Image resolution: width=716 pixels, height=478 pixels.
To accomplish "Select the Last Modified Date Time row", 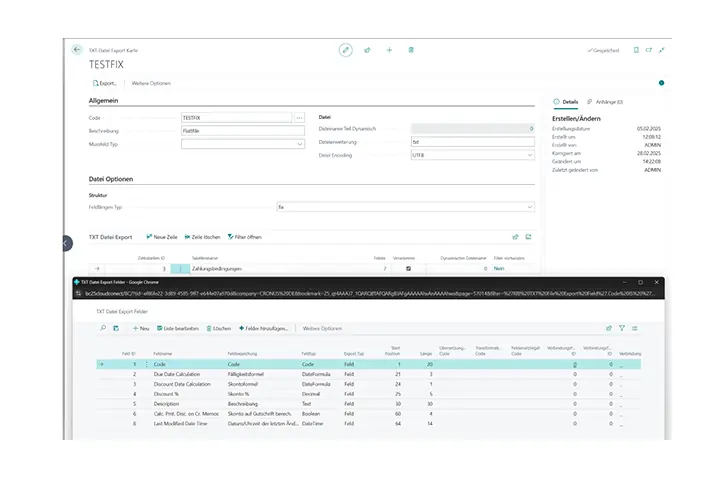I will pos(368,424).
